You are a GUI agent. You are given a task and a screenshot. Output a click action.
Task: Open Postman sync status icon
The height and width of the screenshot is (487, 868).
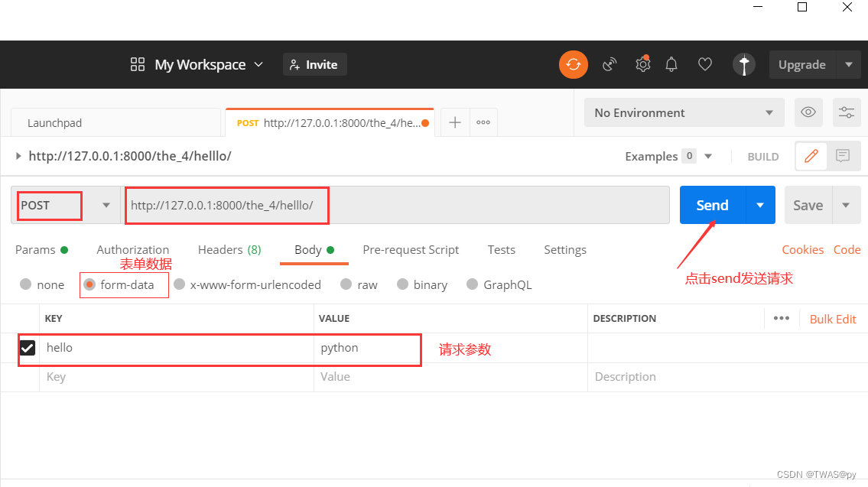point(574,64)
